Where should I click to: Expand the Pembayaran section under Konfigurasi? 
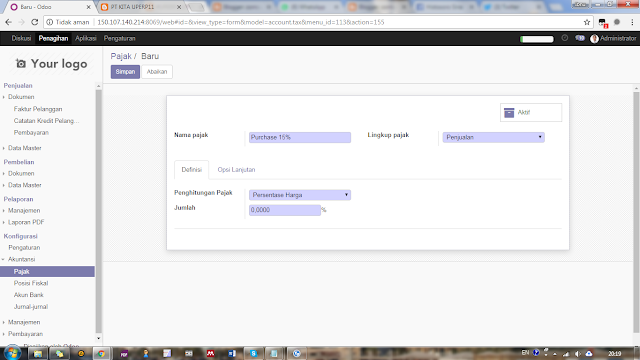(25, 333)
